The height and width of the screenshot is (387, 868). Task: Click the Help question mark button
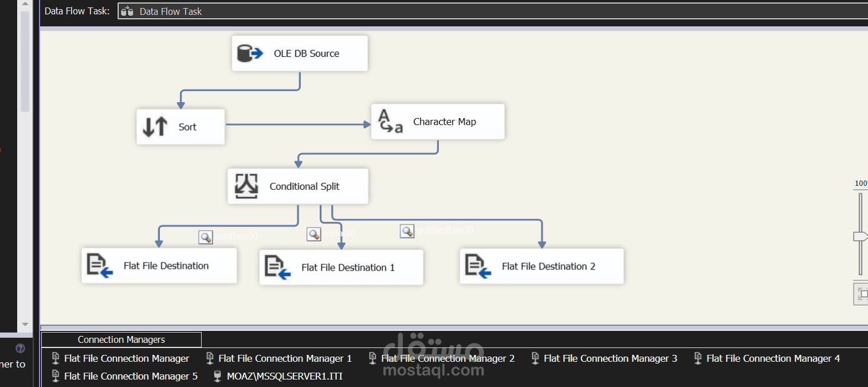[x=21, y=348]
